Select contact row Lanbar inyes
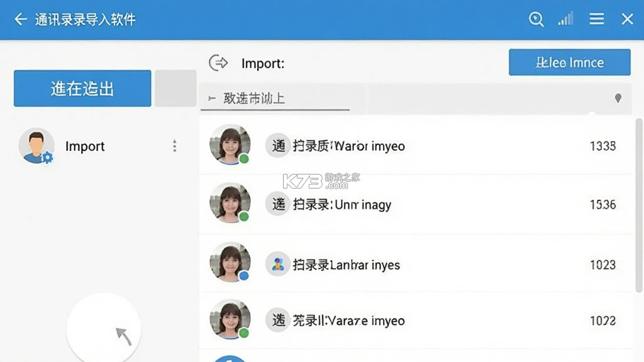 tap(416, 263)
